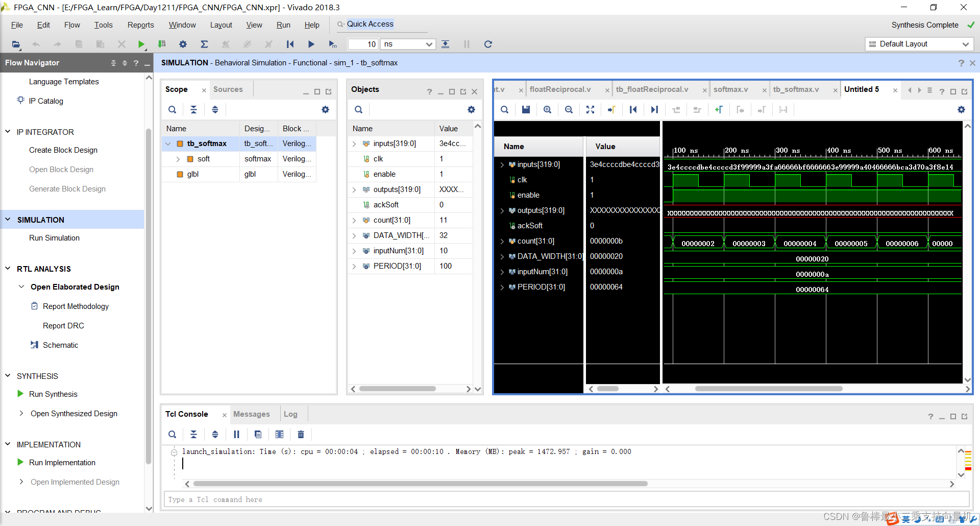Click the waveform horizontal scrollbar

[768, 389]
